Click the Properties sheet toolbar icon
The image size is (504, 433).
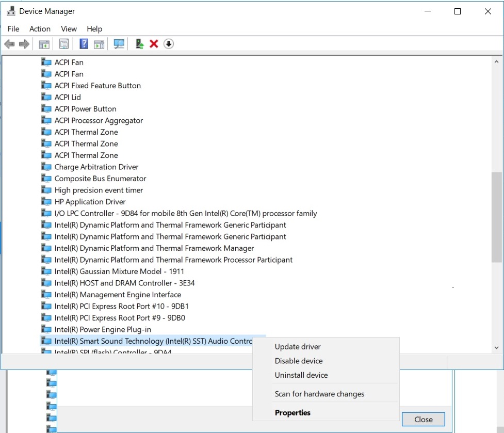pos(64,44)
